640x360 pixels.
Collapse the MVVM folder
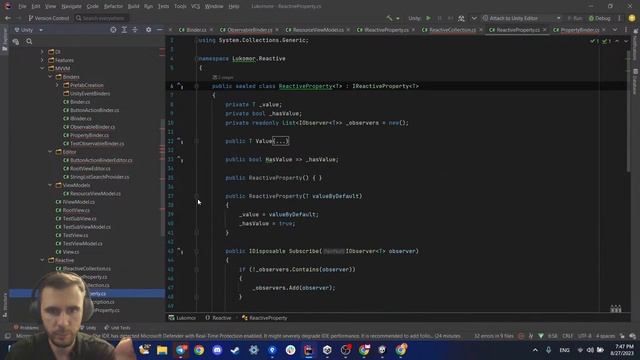42,68
